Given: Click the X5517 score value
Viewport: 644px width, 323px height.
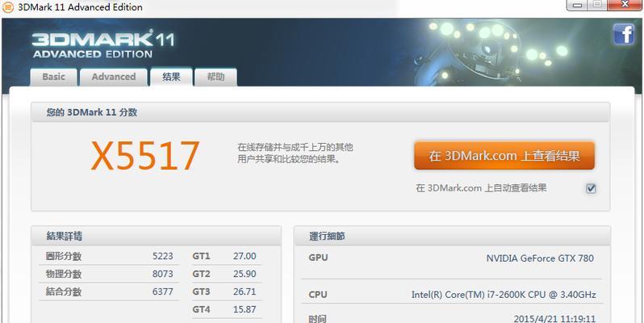Looking at the screenshot, I should point(145,156).
